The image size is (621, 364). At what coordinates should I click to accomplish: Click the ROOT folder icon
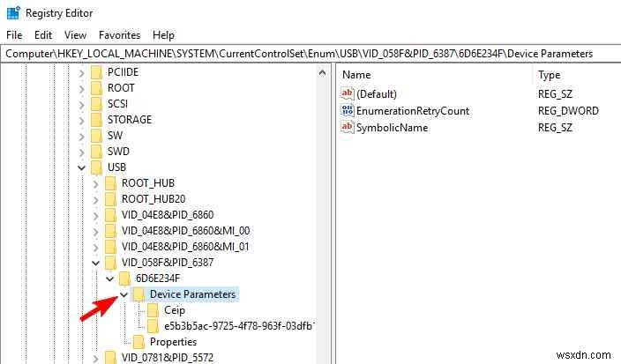(x=96, y=88)
